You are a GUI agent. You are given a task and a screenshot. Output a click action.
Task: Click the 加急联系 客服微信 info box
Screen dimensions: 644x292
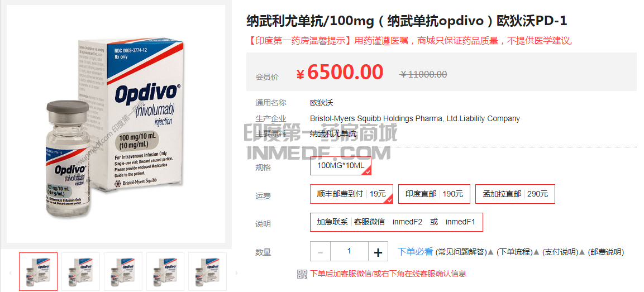pos(397,222)
